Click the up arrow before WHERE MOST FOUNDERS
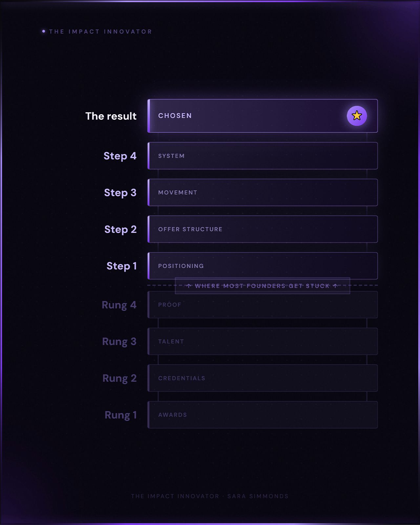Viewport: 420px width, 525px height. point(189,286)
